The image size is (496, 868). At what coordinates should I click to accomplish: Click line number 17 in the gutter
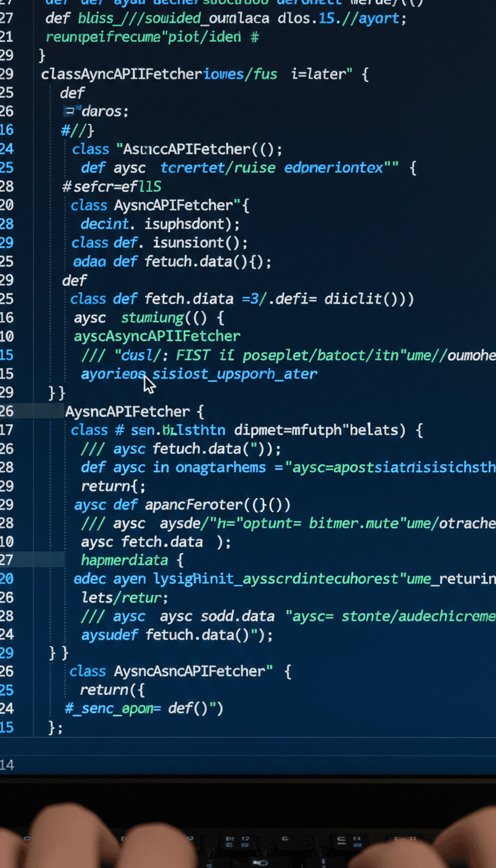tap(6, 430)
